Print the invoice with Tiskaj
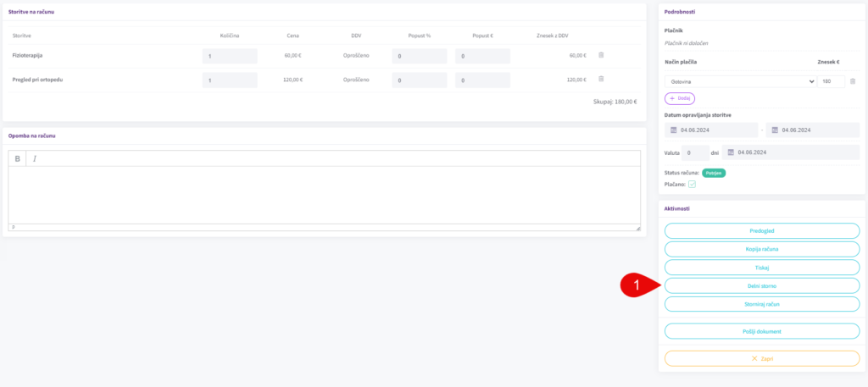The width and height of the screenshot is (868, 387). 762,267
